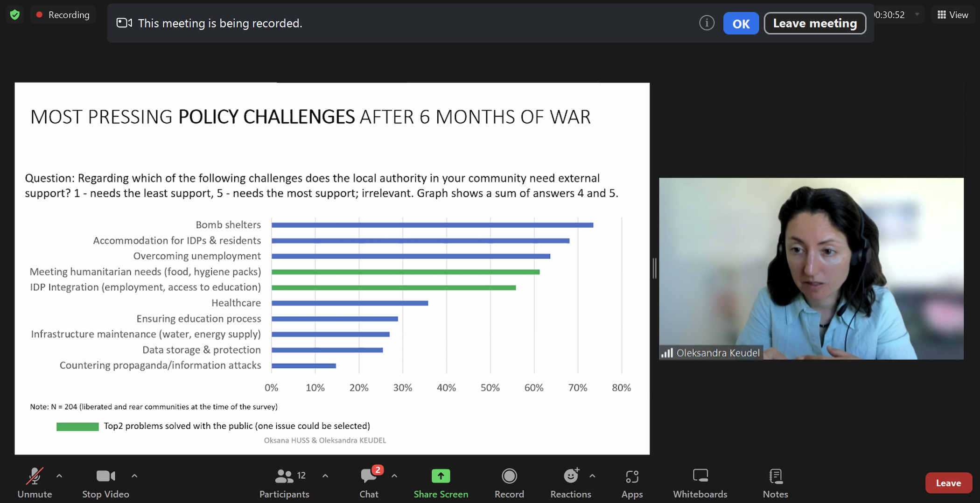Image resolution: width=980 pixels, height=503 pixels.
Task: Open the Apps icon
Action: coord(632,476)
